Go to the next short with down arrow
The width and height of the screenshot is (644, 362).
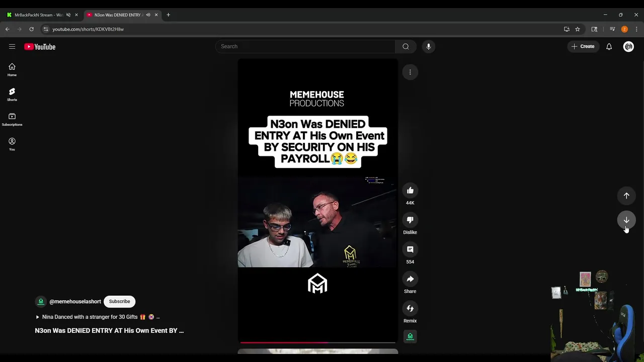tap(626, 220)
